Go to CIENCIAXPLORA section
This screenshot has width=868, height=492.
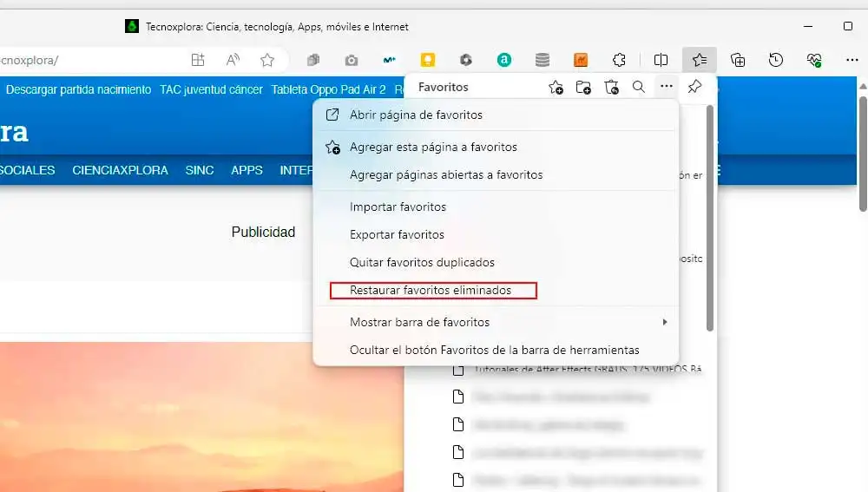(x=120, y=170)
